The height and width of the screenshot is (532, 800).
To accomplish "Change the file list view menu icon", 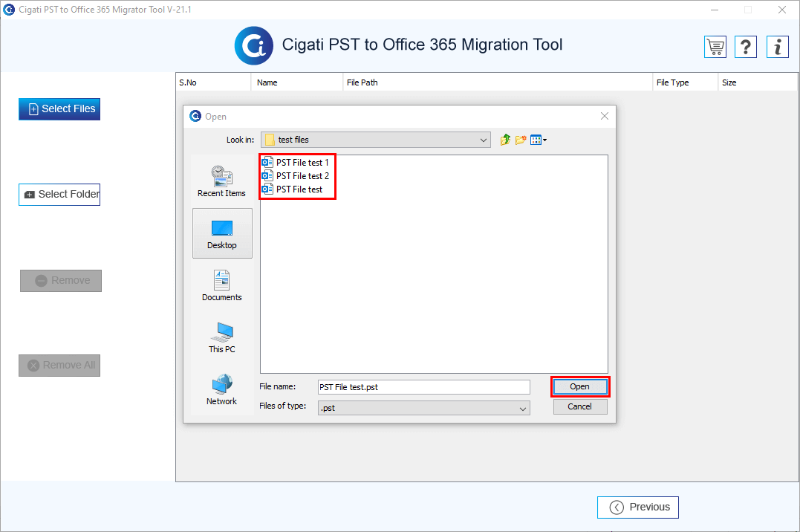I will [539, 140].
